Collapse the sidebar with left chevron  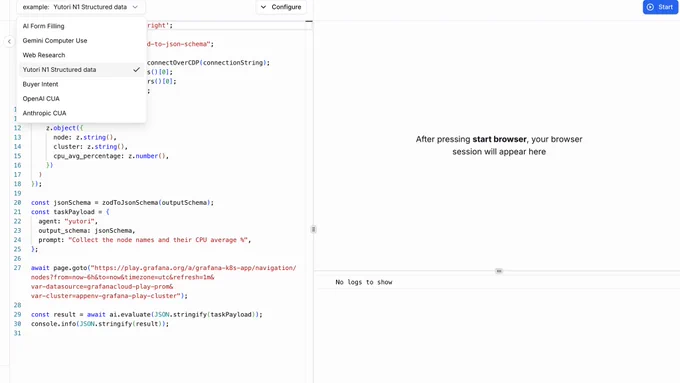tap(9, 42)
